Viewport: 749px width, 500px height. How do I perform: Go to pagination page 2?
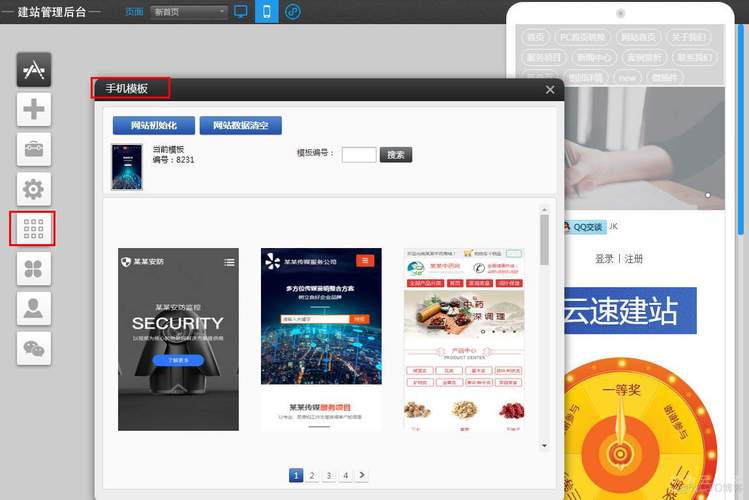tap(312, 475)
